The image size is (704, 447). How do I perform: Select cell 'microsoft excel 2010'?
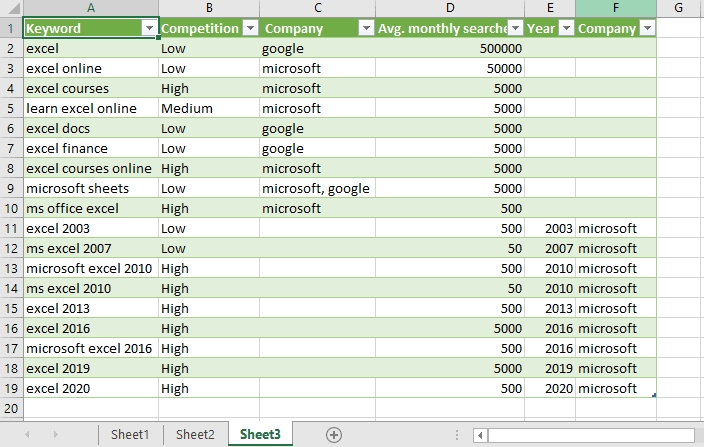point(91,268)
